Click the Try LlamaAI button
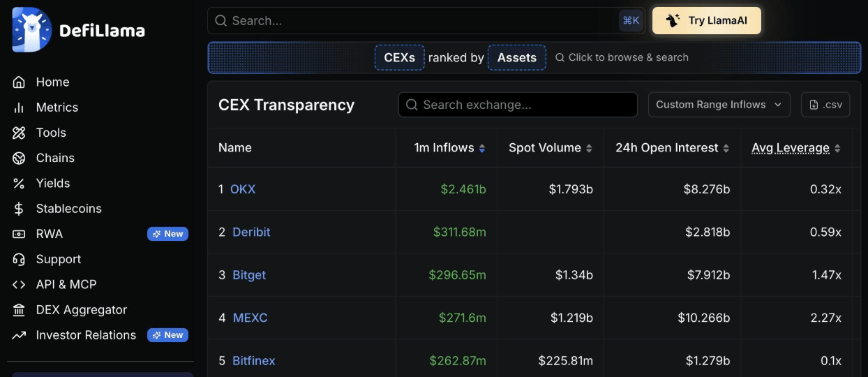868x377 pixels. (x=707, y=21)
